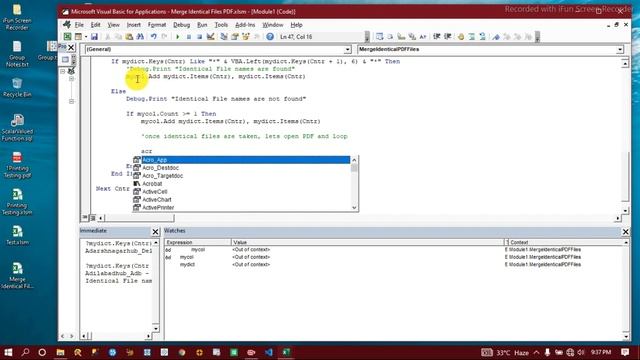This screenshot has width=640, height=360.
Task: Click the Excel icon in the taskbar
Action: tap(286, 352)
